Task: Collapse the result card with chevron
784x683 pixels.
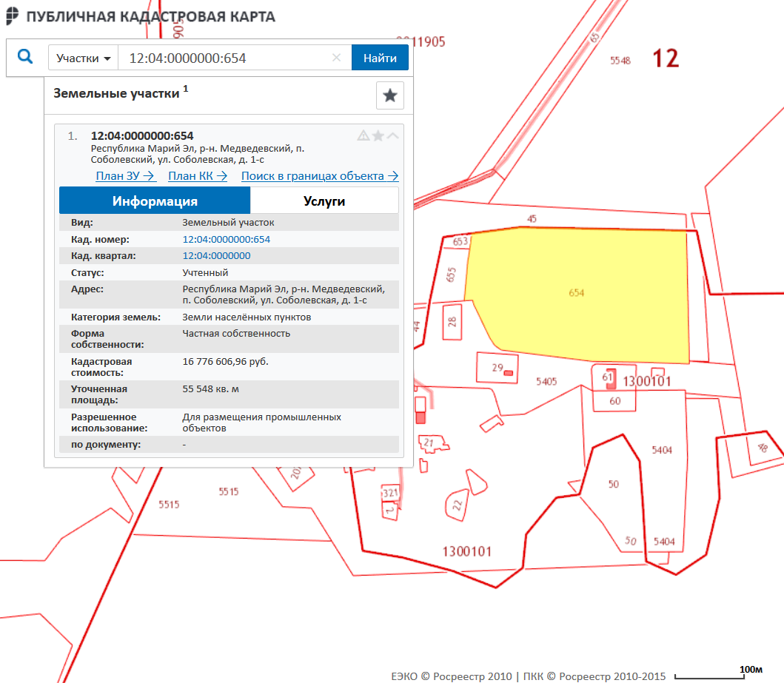Action: 393,135
